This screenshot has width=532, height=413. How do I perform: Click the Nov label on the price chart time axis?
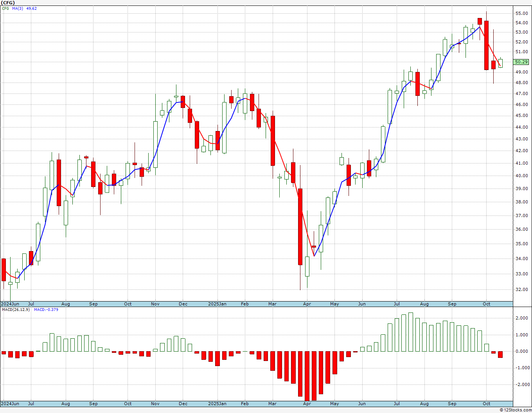click(x=155, y=304)
